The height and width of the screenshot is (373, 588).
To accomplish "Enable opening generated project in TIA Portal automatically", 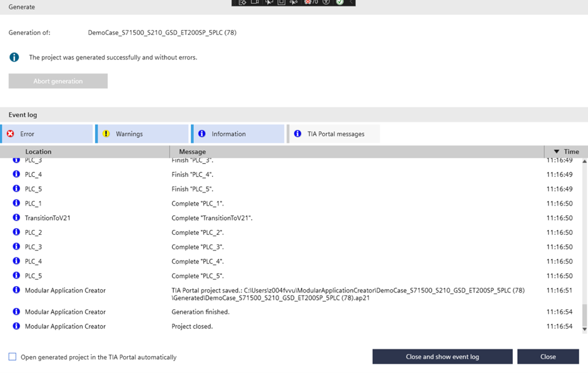I will [13, 357].
